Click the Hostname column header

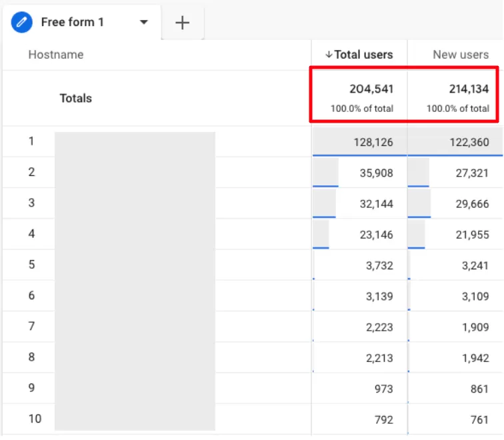pos(56,55)
